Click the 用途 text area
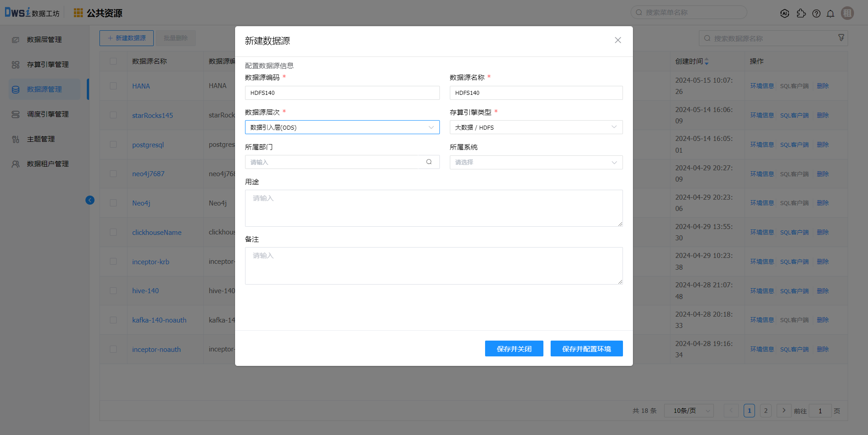The height and width of the screenshot is (435, 868). (434, 208)
